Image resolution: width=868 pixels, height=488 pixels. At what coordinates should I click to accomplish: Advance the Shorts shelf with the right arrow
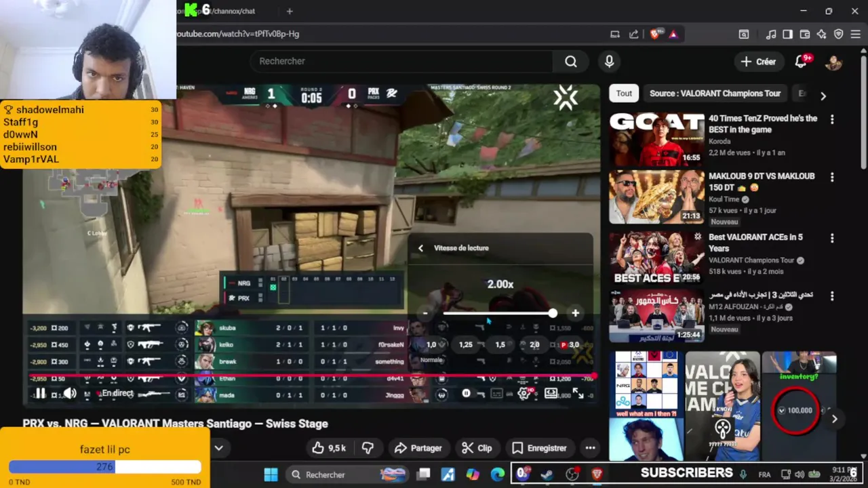pyautogui.click(x=835, y=419)
